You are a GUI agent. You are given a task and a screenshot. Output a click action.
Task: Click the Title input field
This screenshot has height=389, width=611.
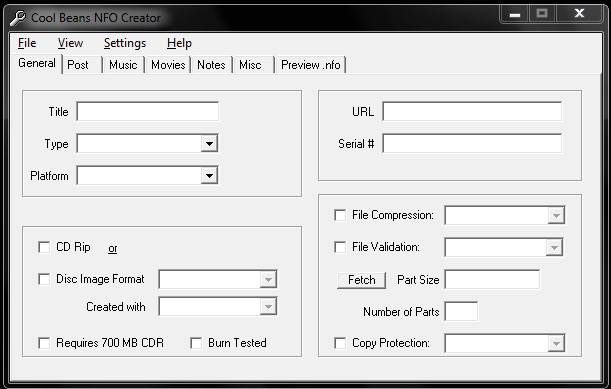148,112
